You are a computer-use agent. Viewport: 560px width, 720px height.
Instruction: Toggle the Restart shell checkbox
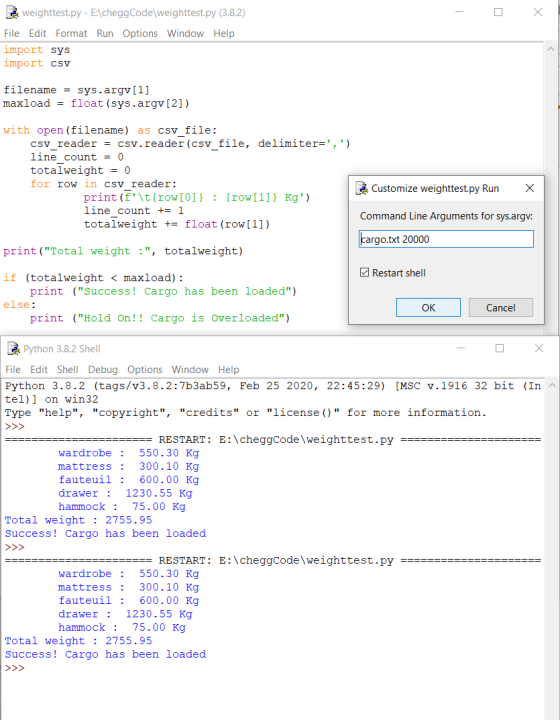(364, 273)
